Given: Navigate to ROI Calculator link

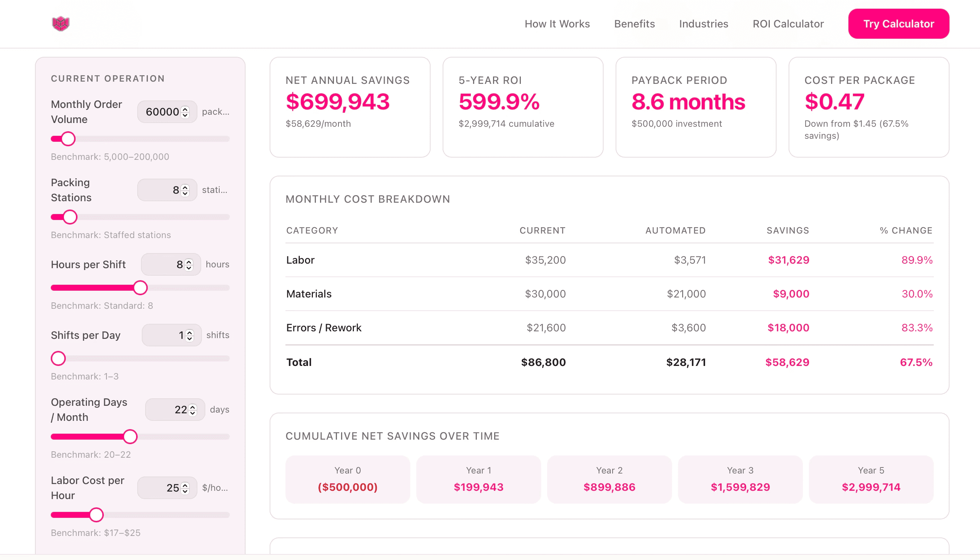Looking at the screenshot, I should click(x=788, y=24).
